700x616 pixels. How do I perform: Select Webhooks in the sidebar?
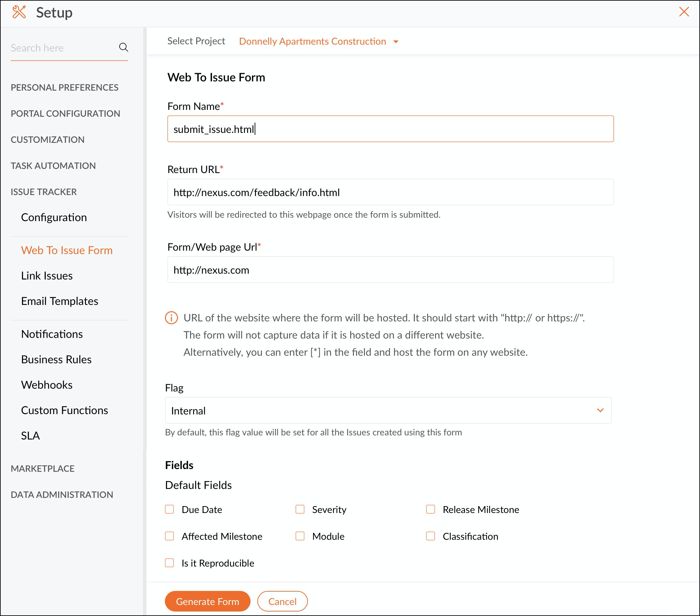[x=47, y=385]
